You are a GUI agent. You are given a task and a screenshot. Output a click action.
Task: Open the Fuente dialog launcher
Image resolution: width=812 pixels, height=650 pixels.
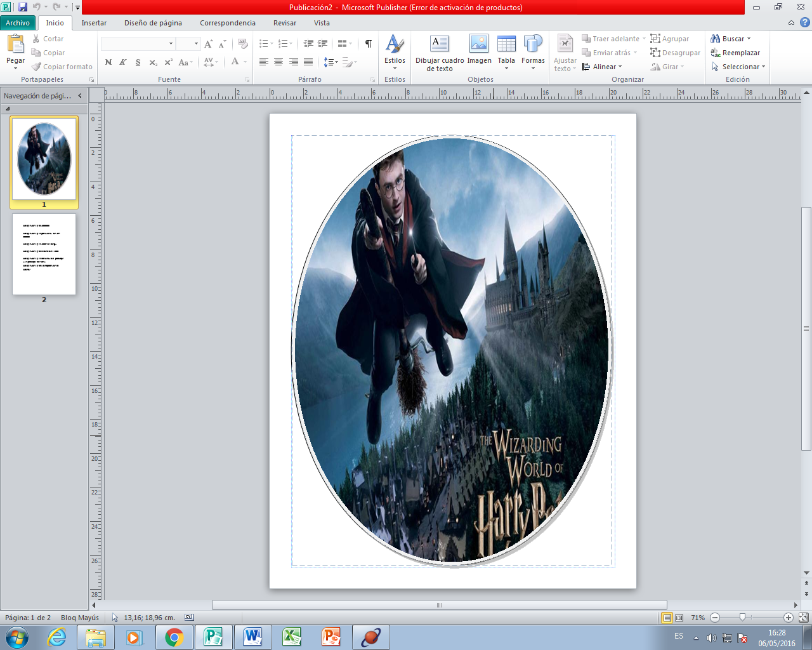click(247, 80)
